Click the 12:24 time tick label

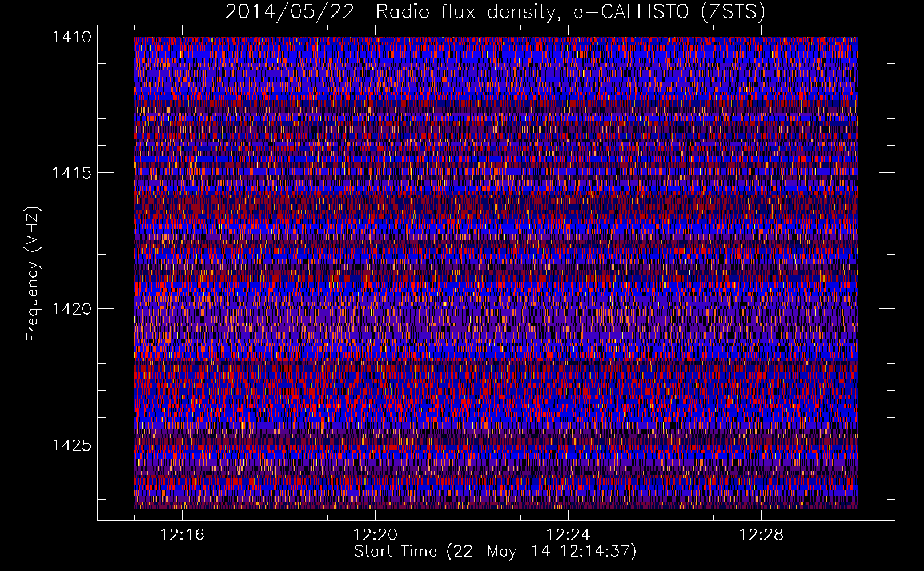pos(568,535)
